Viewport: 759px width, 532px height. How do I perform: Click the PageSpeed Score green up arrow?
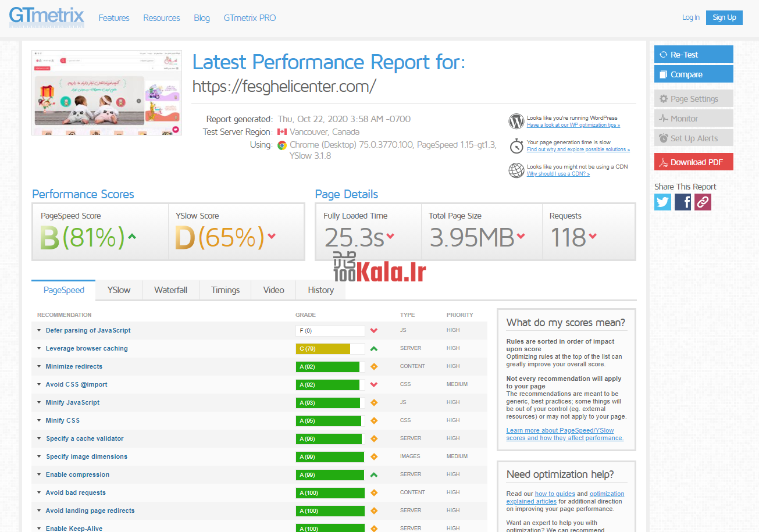coord(132,237)
